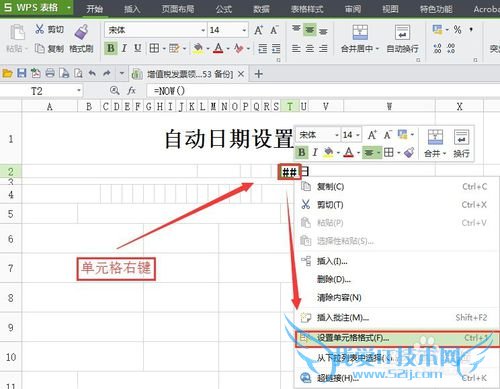Toggle Underline in the ribbon
Image resolution: width=500 pixels, height=389 pixels.
click(137, 49)
